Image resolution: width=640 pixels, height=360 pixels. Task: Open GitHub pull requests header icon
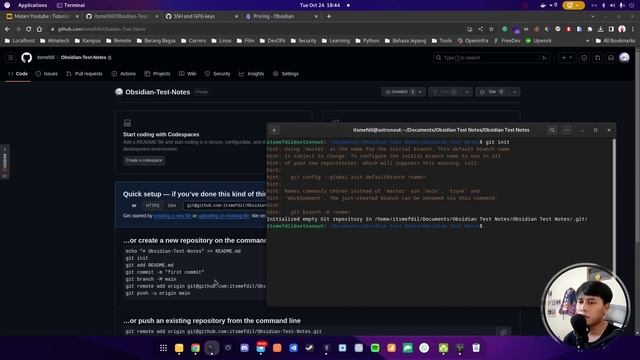(598, 58)
